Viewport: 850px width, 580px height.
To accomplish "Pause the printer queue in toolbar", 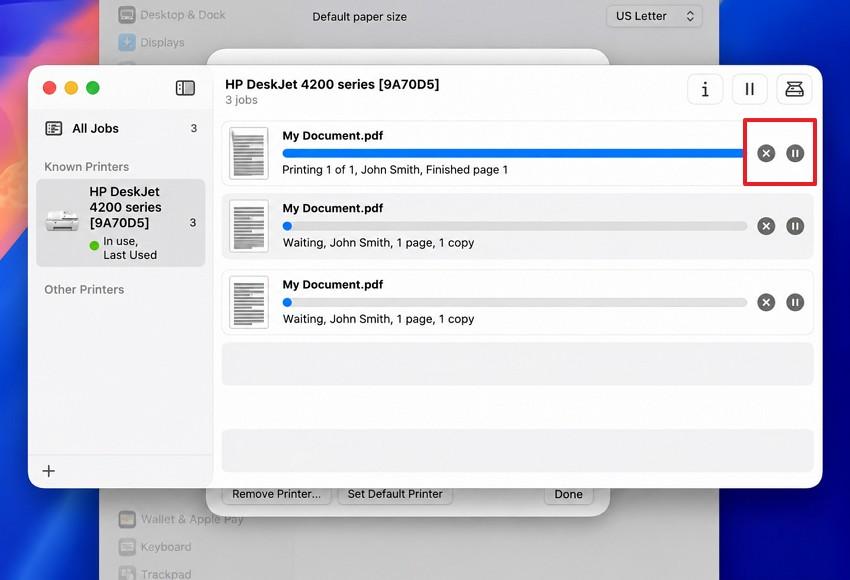I will point(750,89).
